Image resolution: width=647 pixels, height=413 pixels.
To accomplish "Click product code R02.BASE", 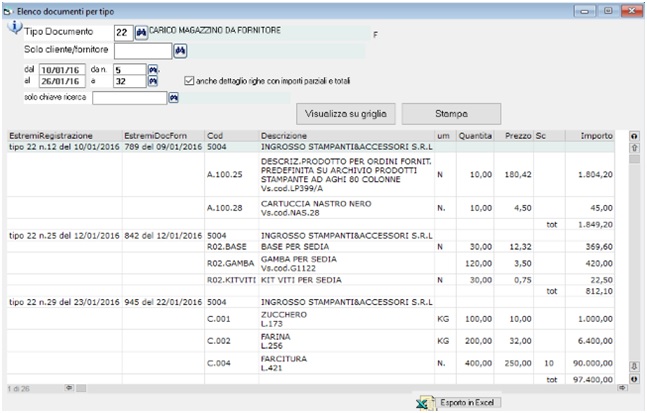I will (x=227, y=247).
